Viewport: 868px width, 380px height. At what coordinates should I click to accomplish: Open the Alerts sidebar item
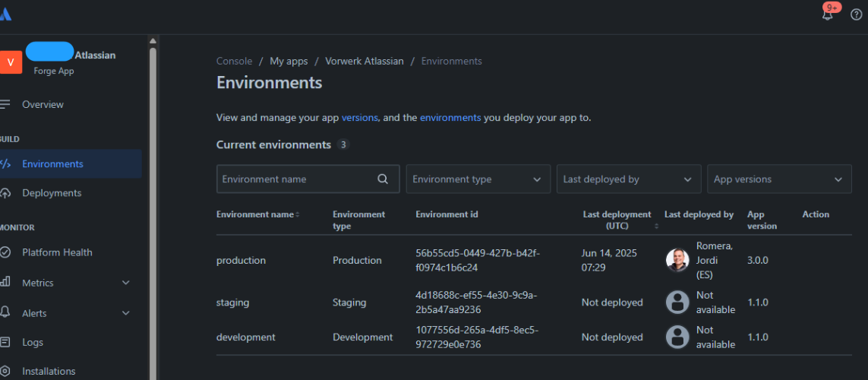tap(34, 313)
